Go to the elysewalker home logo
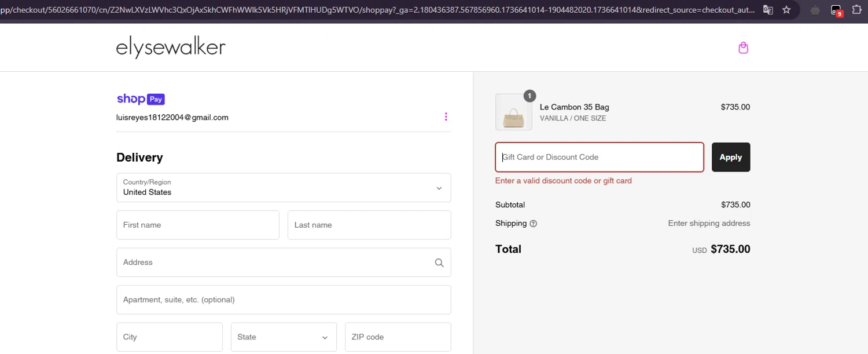 [171, 48]
